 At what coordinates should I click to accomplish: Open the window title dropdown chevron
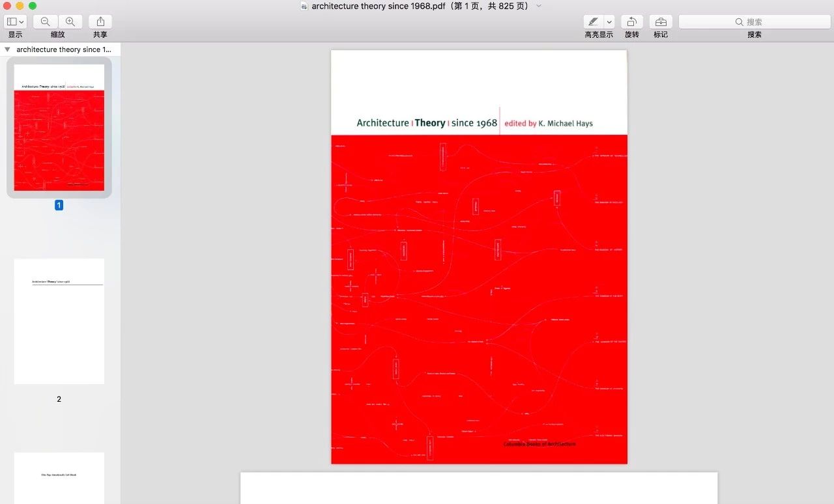coord(538,6)
